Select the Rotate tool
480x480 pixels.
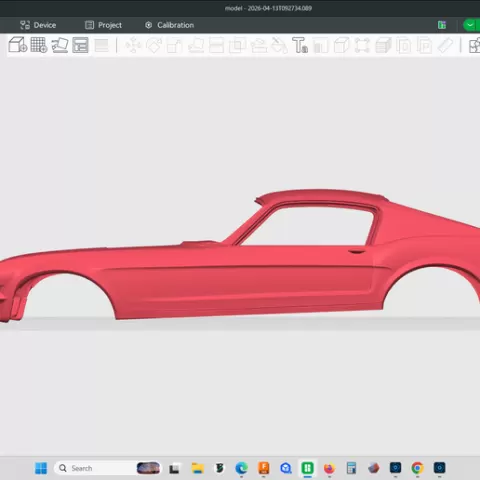[x=154, y=45]
